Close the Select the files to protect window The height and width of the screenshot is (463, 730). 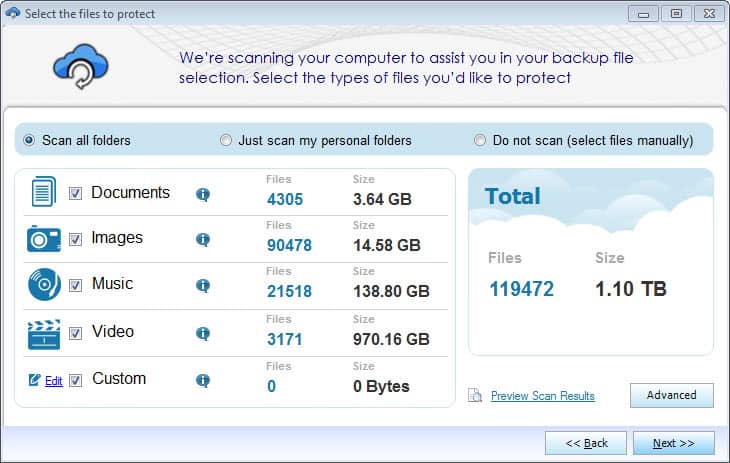(709, 14)
